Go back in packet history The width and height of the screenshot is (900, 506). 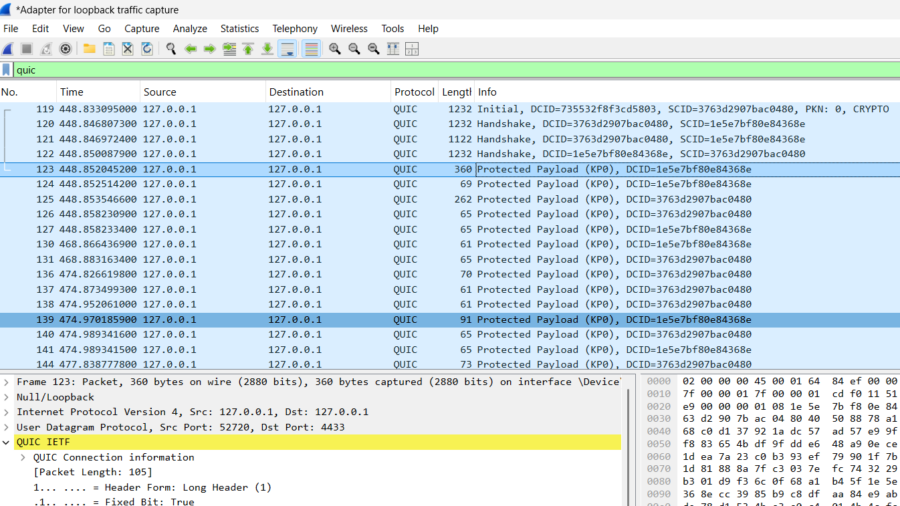[190, 49]
